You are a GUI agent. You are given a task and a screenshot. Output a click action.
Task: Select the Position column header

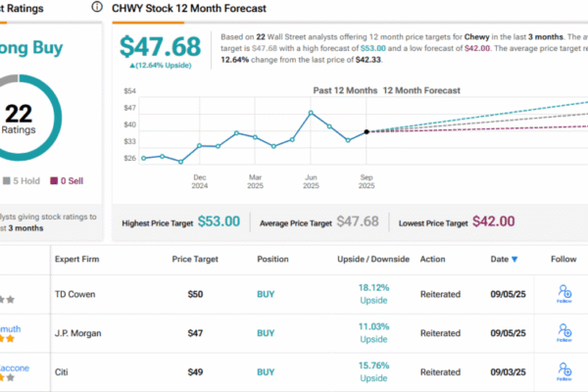272,259
